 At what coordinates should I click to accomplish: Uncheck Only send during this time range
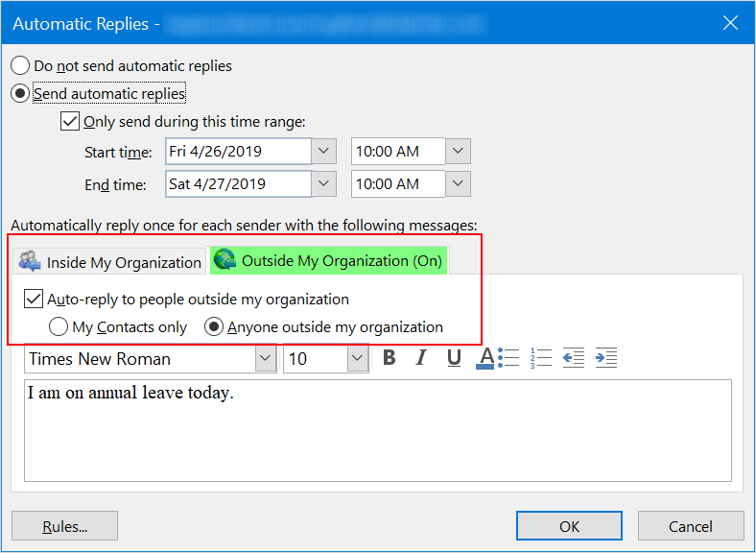70,122
